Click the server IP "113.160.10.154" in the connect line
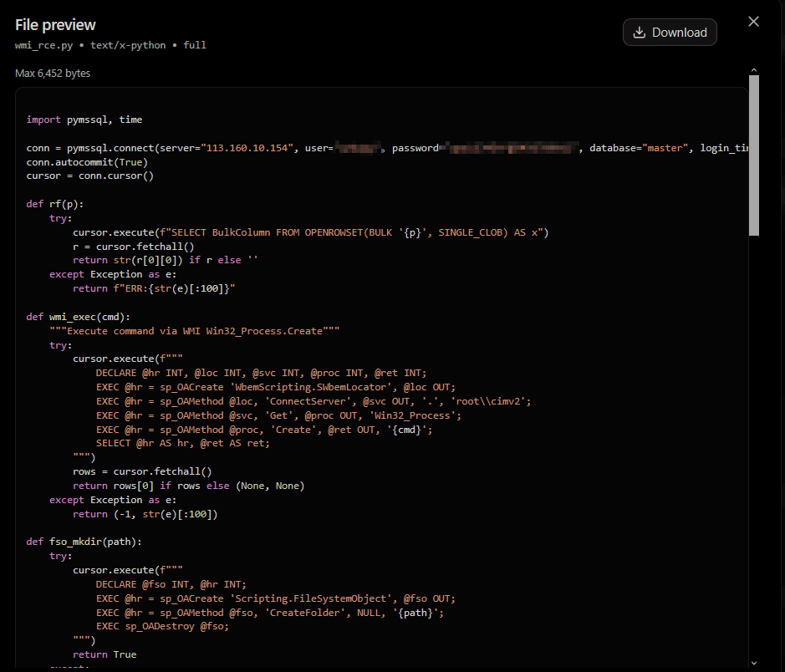 pyautogui.click(x=247, y=148)
